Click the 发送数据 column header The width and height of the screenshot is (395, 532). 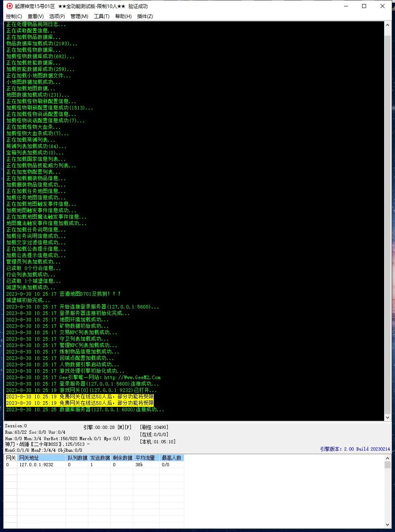(100, 458)
